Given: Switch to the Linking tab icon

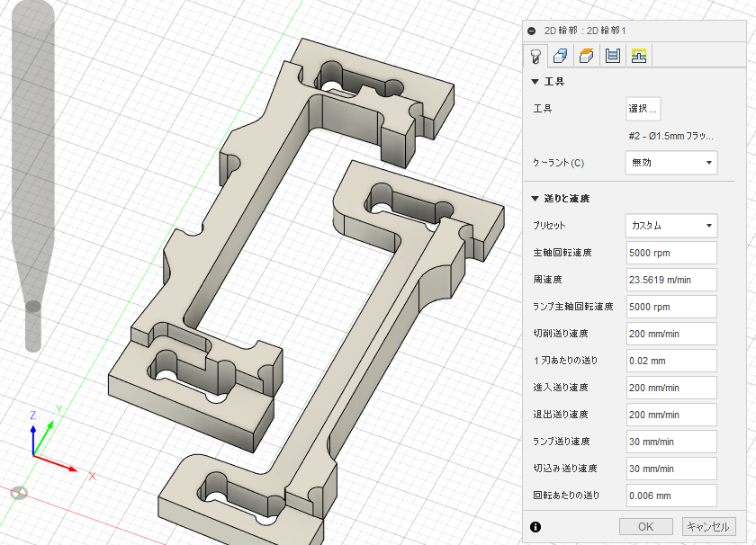Looking at the screenshot, I should (x=639, y=56).
